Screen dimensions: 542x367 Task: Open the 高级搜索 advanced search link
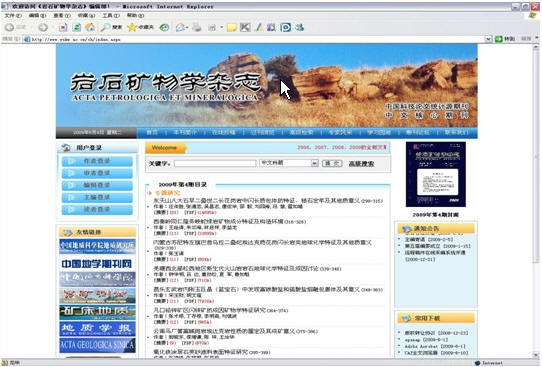[361, 163]
